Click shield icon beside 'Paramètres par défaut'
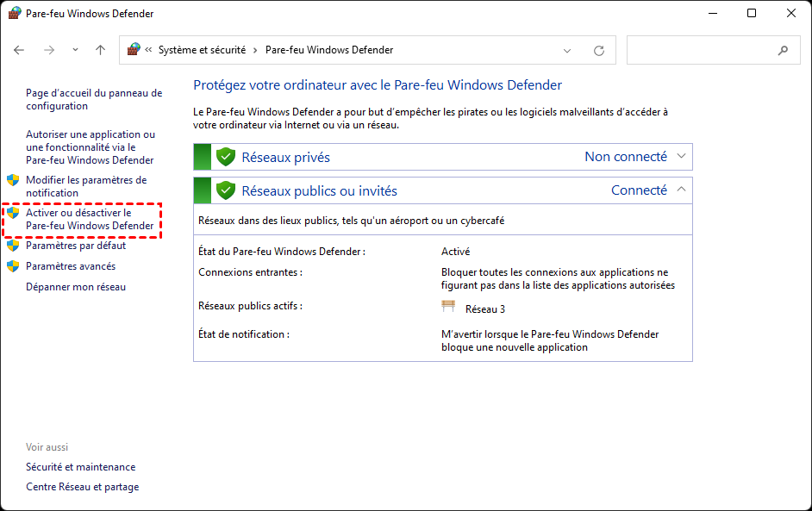This screenshot has height=511, width=812. [13, 246]
